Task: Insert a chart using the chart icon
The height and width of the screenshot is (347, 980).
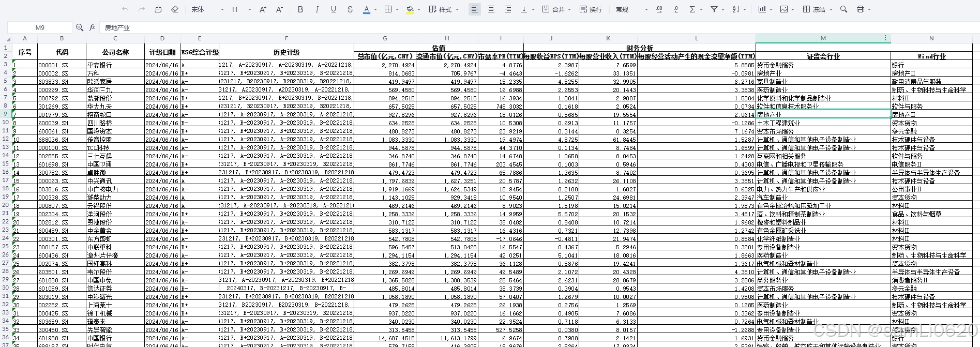Action: tap(762, 9)
